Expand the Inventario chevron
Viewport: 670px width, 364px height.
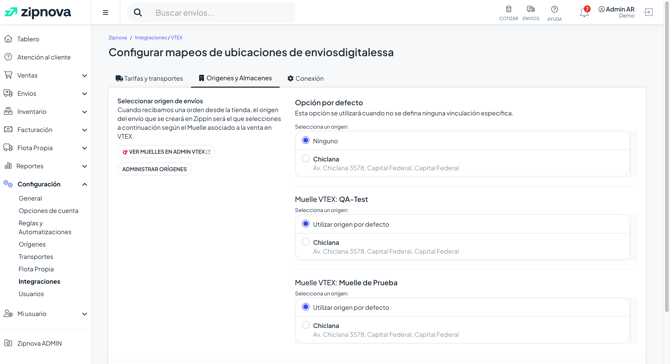pyautogui.click(x=85, y=112)
